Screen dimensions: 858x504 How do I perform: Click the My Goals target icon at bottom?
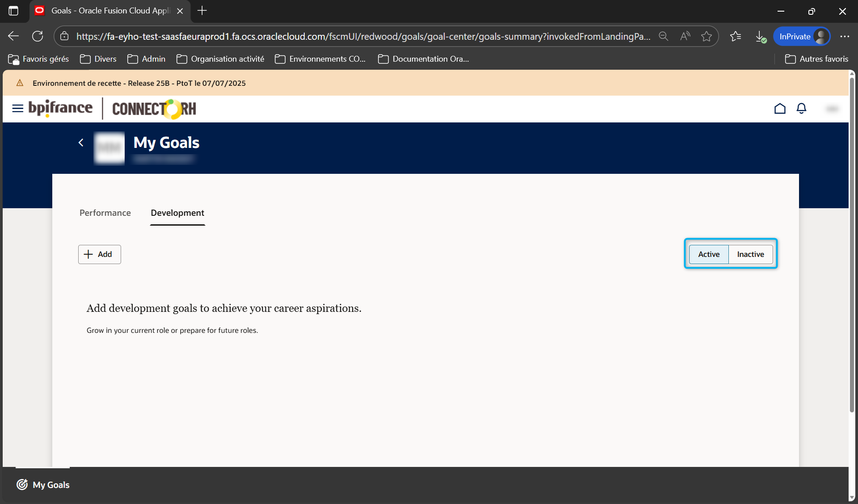(x=22, y=485)
